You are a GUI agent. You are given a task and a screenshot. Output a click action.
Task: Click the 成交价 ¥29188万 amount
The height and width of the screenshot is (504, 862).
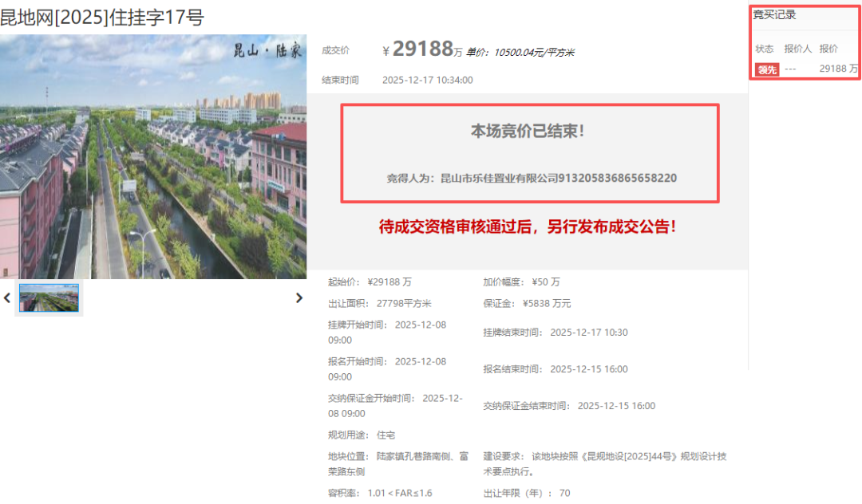423,49
